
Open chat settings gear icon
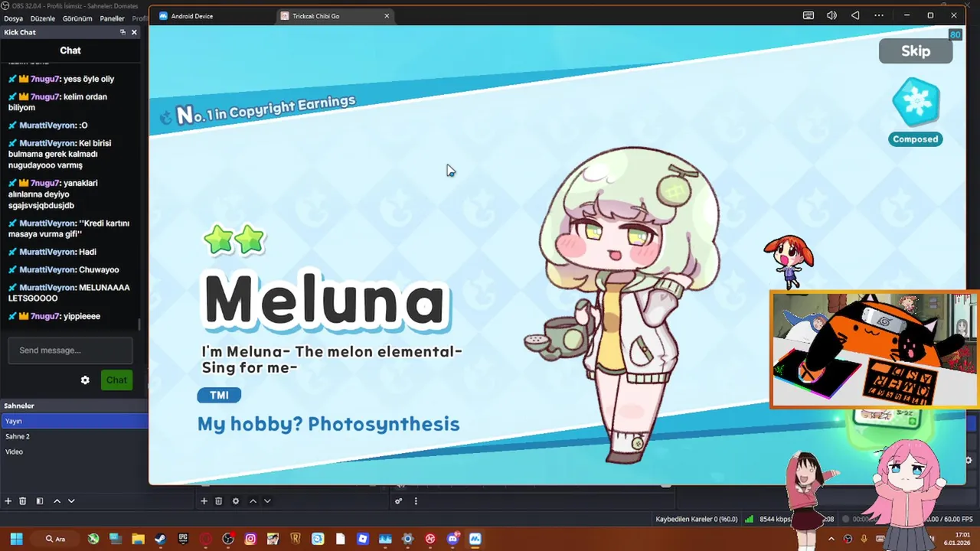(x=85, y=380)
